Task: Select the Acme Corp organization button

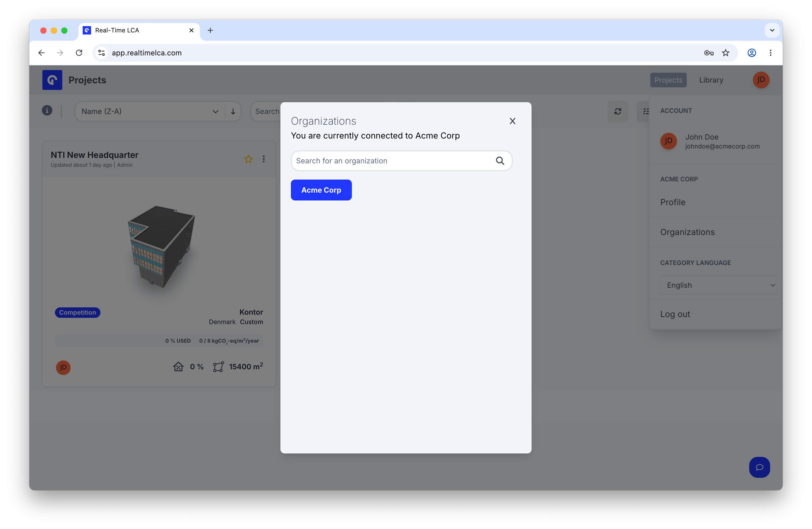Action: point(321,190)
